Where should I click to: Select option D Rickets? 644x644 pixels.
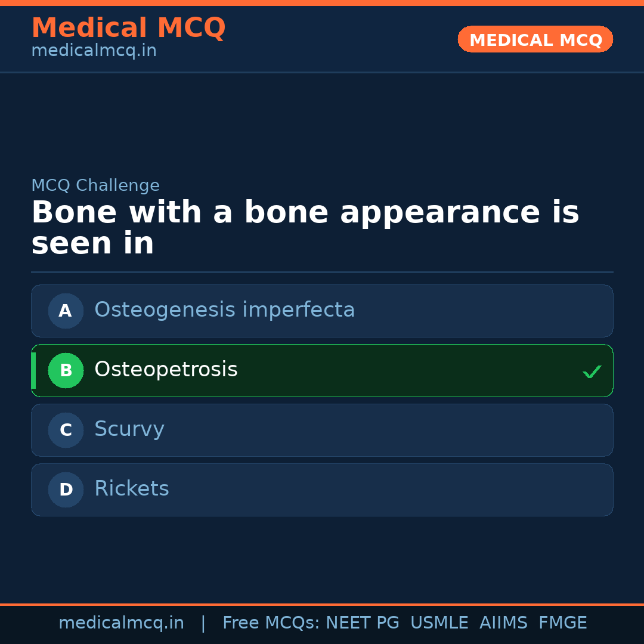click(x=322, y=490)
